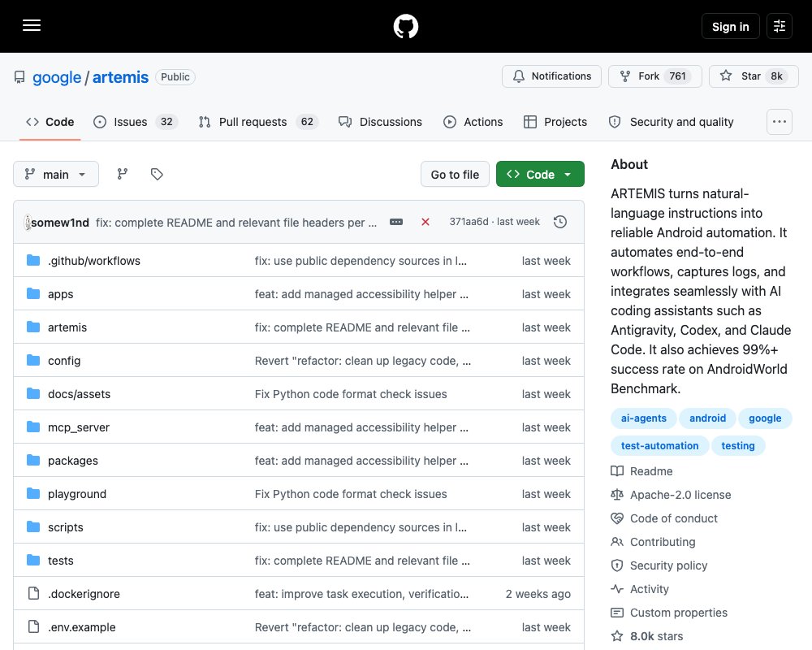Open the tests folder
812x650 pixels.
point(61,561)
